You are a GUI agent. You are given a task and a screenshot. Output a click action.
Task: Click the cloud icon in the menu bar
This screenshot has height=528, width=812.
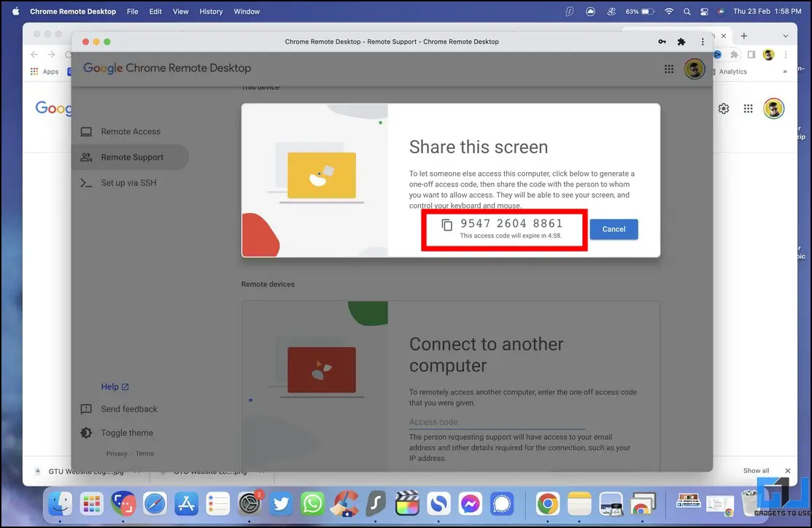tap(590, 12)
